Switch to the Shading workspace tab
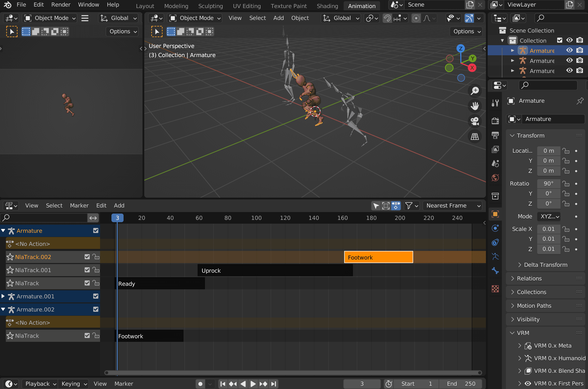 pyautogui.click(x=327, y=6)
